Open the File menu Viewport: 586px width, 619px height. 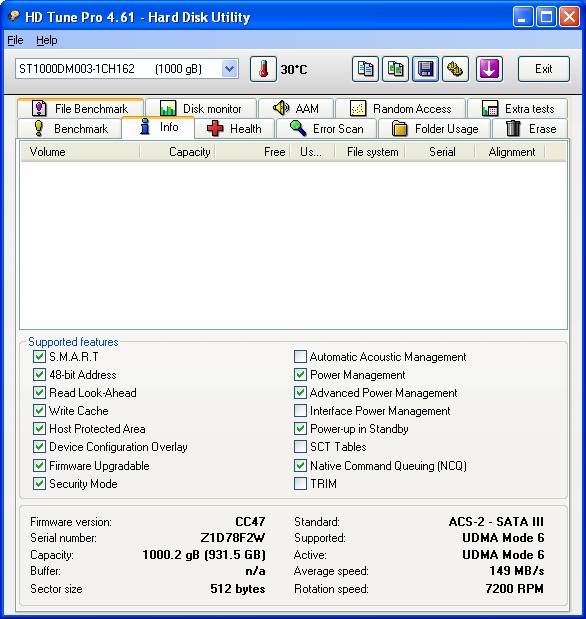coord(15,40)
